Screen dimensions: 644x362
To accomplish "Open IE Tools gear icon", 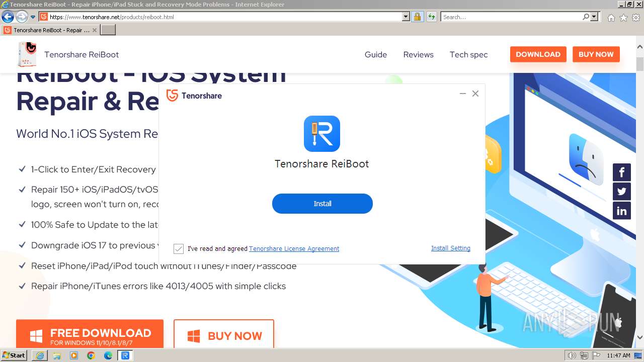I will tap(636, 18).
